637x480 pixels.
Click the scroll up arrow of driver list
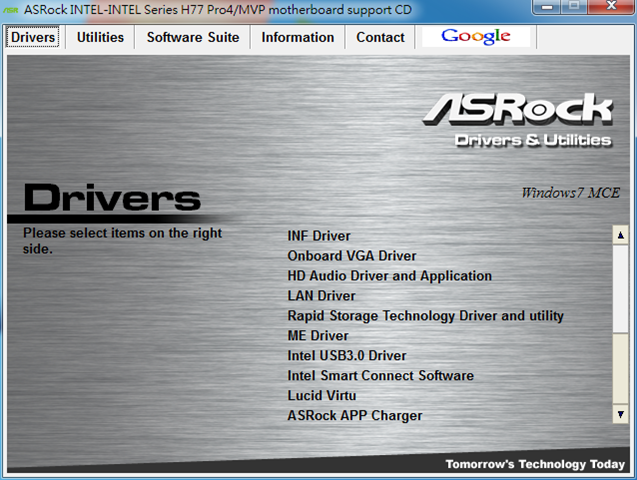click(620, 235)
